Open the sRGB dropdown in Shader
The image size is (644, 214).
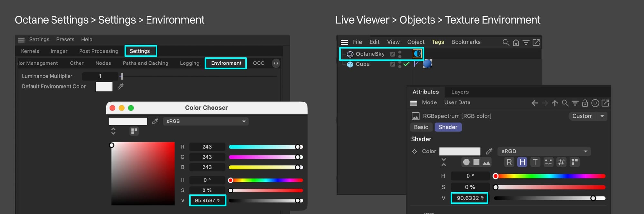point(544,151)
